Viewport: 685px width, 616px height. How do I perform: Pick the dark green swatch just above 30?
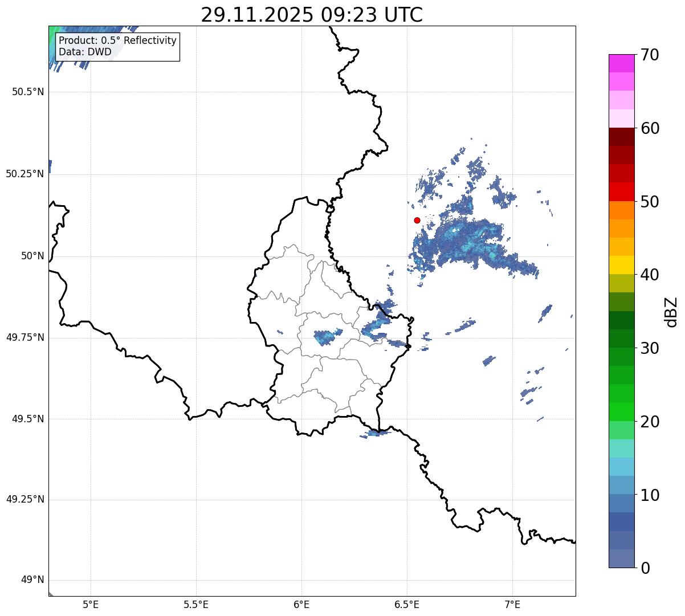621,338
